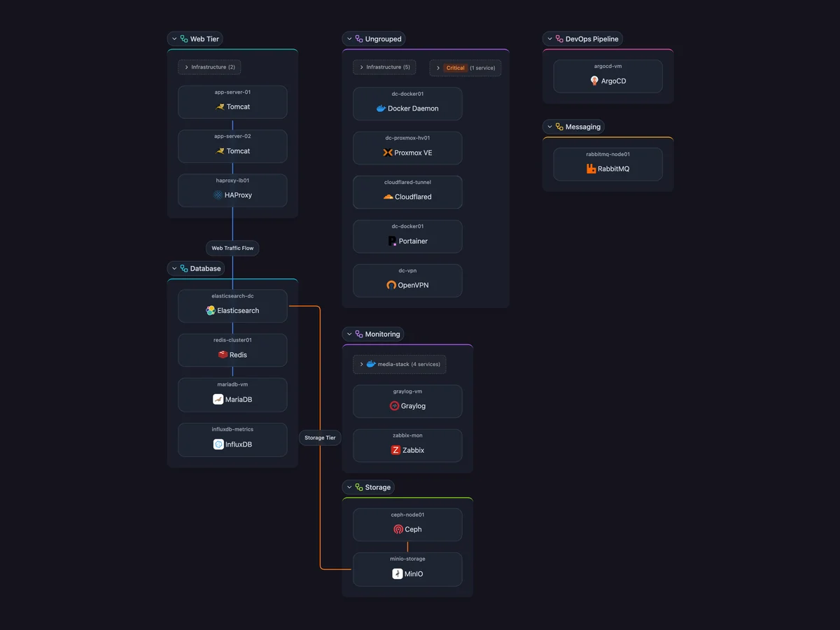This screenshot has width=840, height=630.
Task: Expand the Critical (1 service) section
Action: click(x=465, y=68)
